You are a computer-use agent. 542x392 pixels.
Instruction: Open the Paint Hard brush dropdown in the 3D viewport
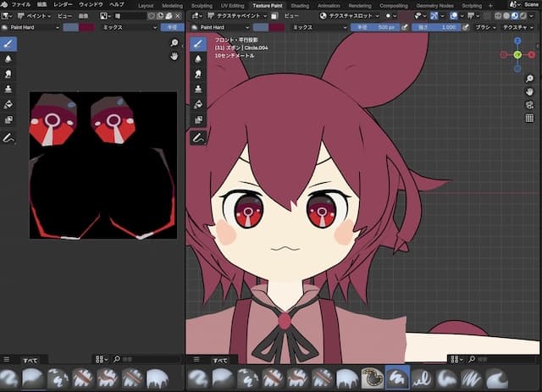pyautogui.click(x=222, y=27)
